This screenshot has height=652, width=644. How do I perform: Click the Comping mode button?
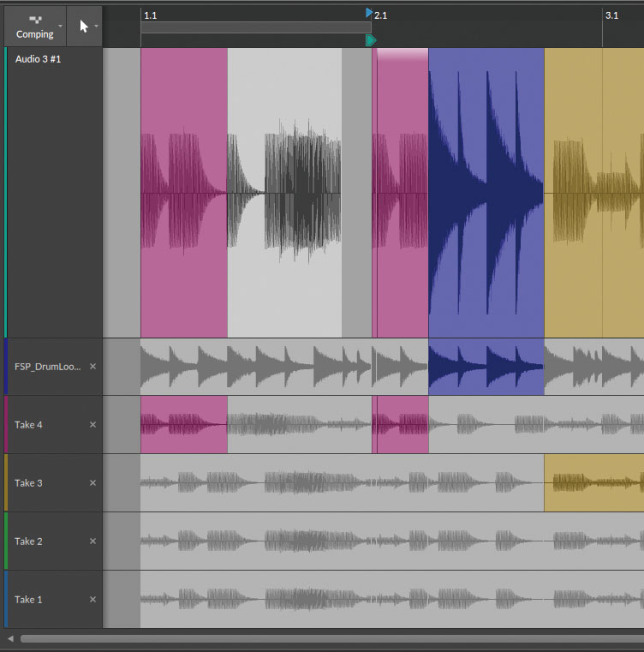(35, 27)
